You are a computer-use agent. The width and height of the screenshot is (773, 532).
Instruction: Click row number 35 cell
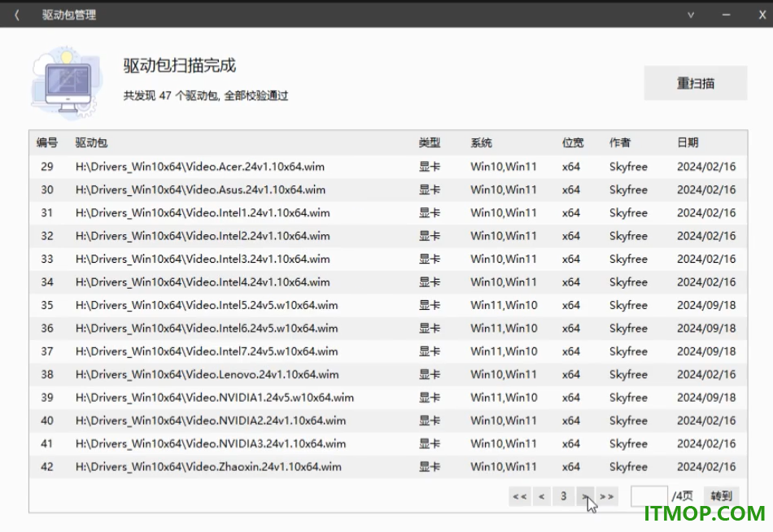(x=47, y=305)
